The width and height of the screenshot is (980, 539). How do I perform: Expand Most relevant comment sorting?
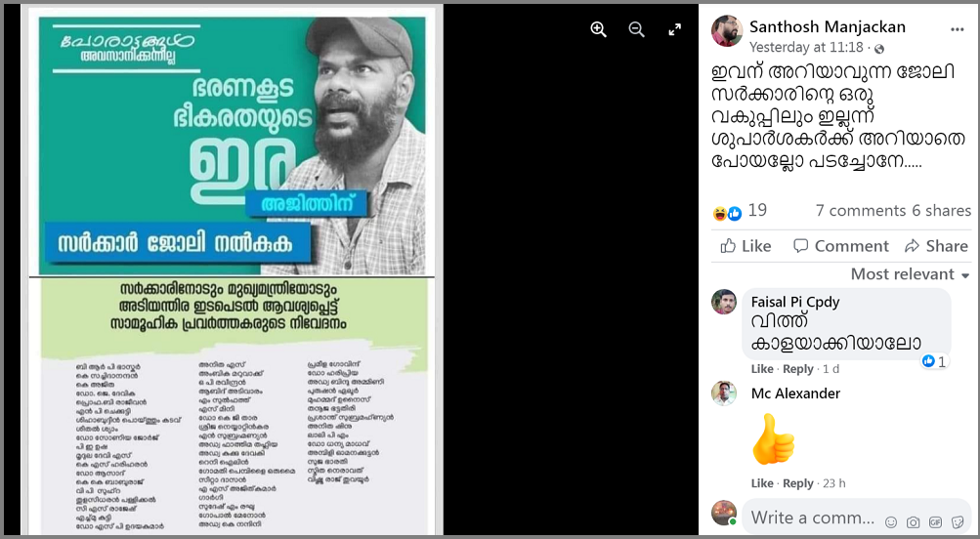[x=910, y=274]
